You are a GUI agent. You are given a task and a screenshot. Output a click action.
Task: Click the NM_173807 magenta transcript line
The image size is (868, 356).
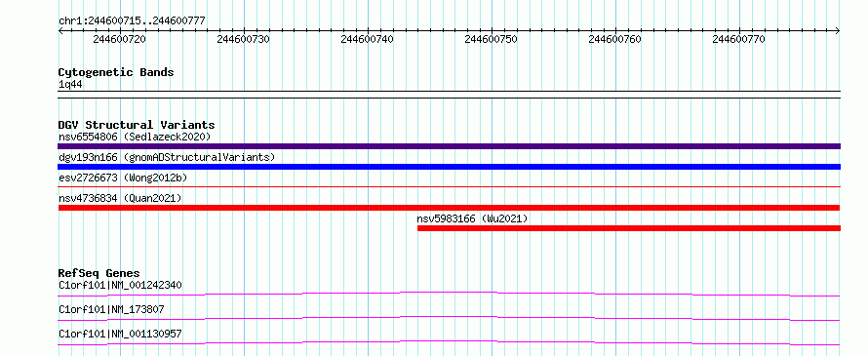tap(449, 318)
